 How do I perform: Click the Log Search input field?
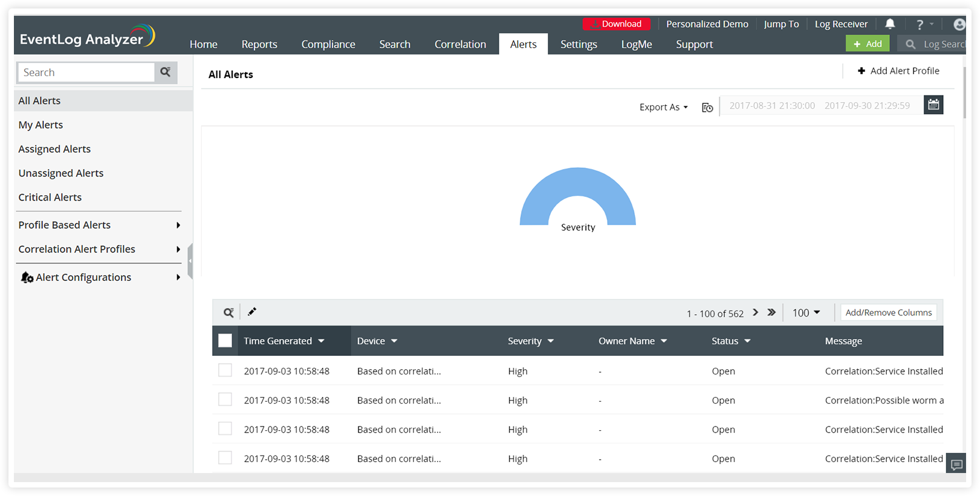click(x=944, y=44)
